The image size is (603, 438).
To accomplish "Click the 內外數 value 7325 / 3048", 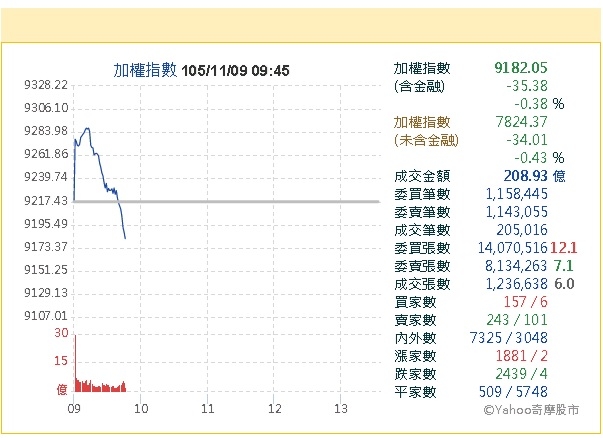I will click(508, 338).
